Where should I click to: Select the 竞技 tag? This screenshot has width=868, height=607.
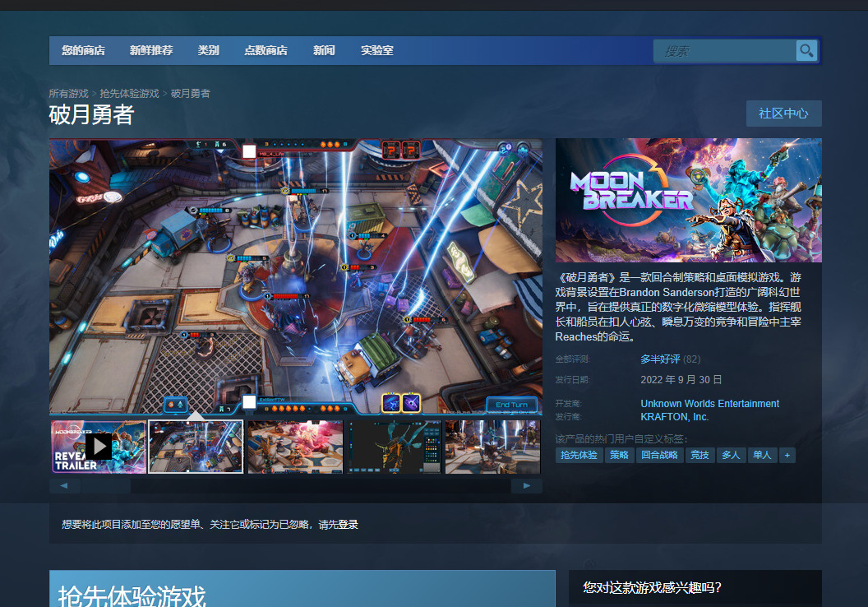click(x=699, y=456)
